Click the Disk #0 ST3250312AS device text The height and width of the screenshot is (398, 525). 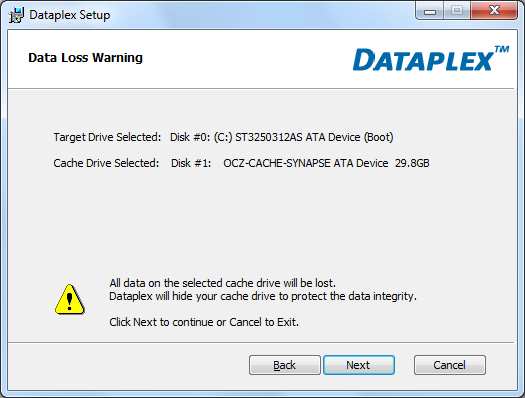282,137
